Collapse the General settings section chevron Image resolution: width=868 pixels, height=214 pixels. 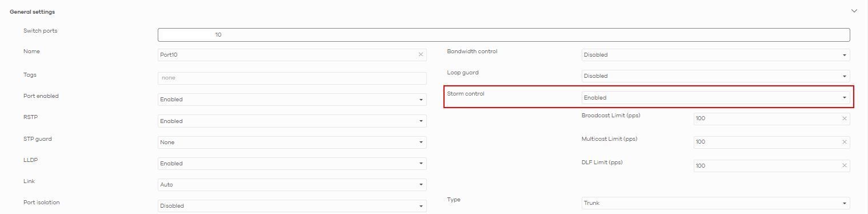[x=854, y=11]
